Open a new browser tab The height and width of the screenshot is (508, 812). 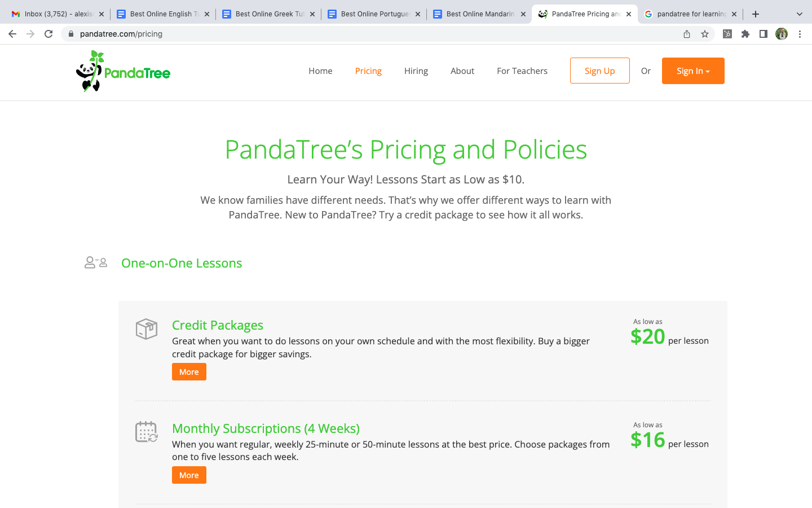pyautogui.click(x=756, y=14)
